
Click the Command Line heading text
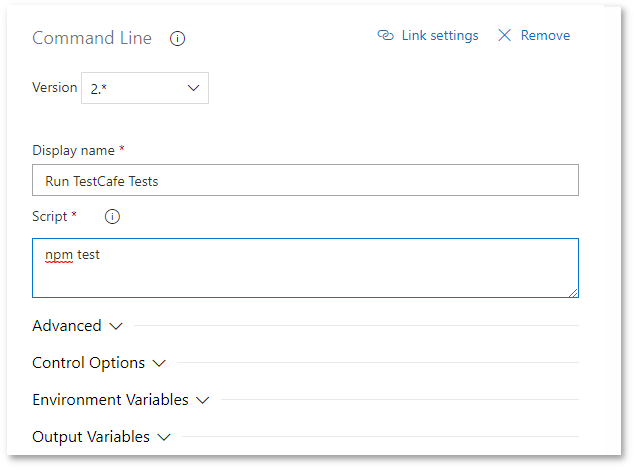click(x=92, y=39)
